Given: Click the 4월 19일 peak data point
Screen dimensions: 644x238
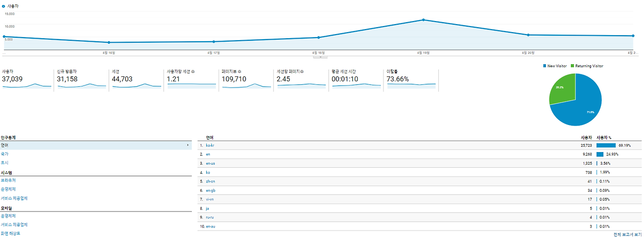Looking at the screenshot, I should coord(423,20).
